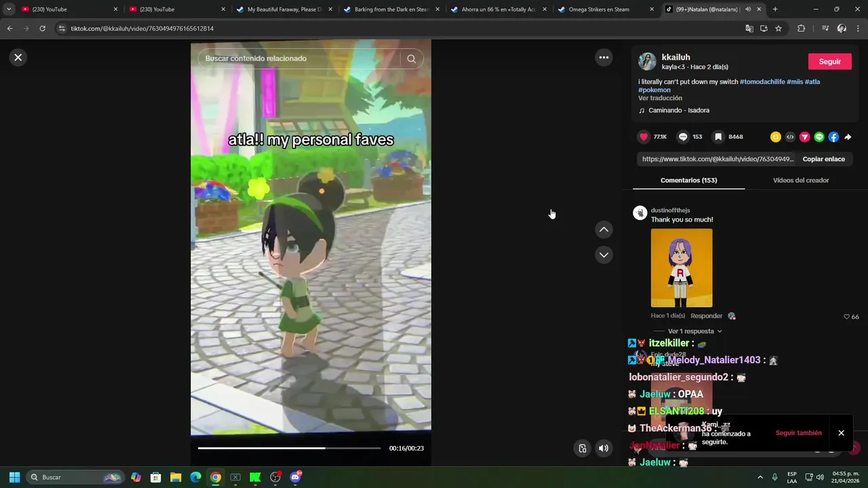
Task: Open Chrome three-dot menu
Action: point(858,28)
